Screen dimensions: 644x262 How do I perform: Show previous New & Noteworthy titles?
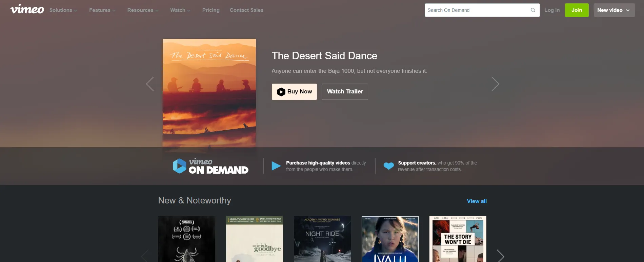pyautogui.click(x=145, y=256)
